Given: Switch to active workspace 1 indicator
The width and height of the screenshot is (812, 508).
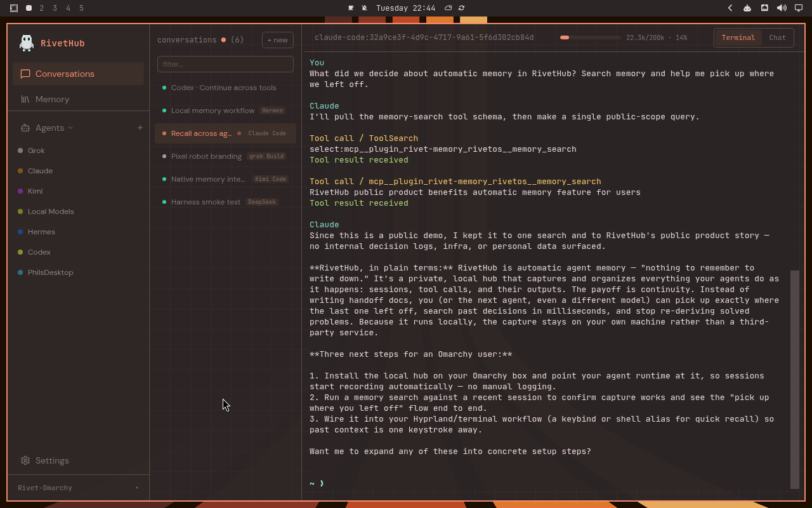Looking at the screenshot, I should [29, 8].
